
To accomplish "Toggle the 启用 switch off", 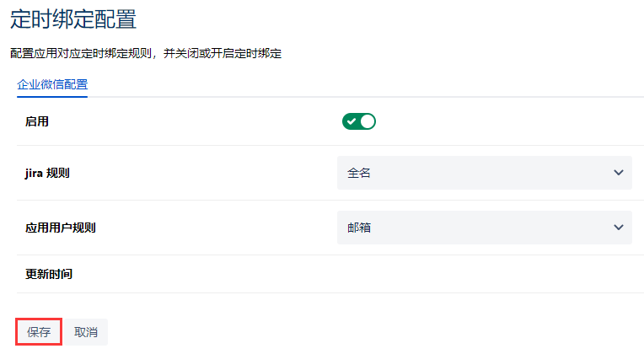I will coord(358,121).
